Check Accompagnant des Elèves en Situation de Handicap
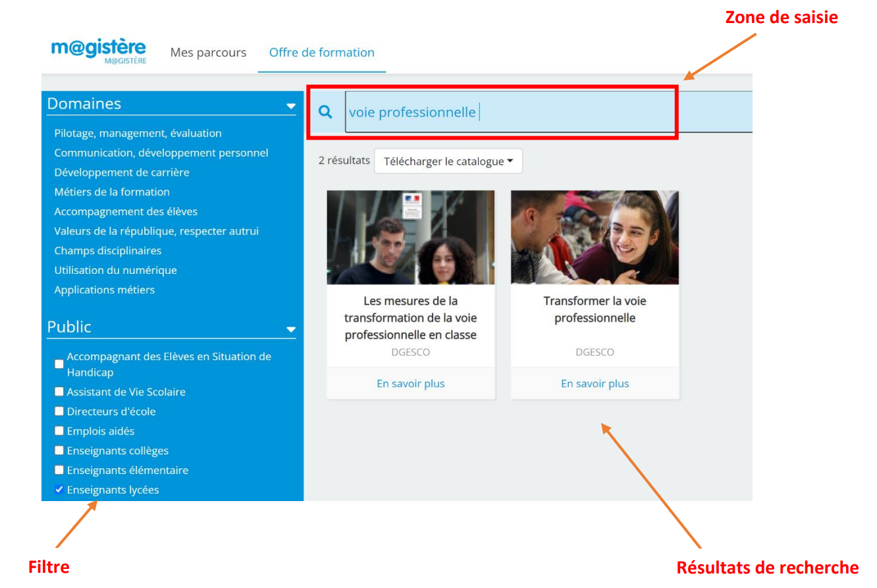The height and width of the screenshot is (588, 877). [59, 364]
